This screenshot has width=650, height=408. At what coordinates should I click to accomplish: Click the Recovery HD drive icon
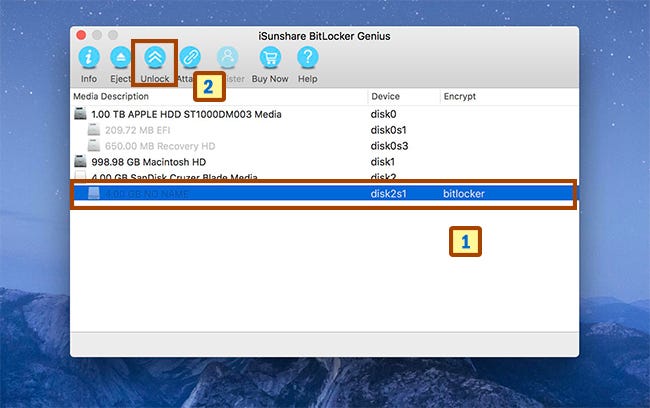pos(94,145)
